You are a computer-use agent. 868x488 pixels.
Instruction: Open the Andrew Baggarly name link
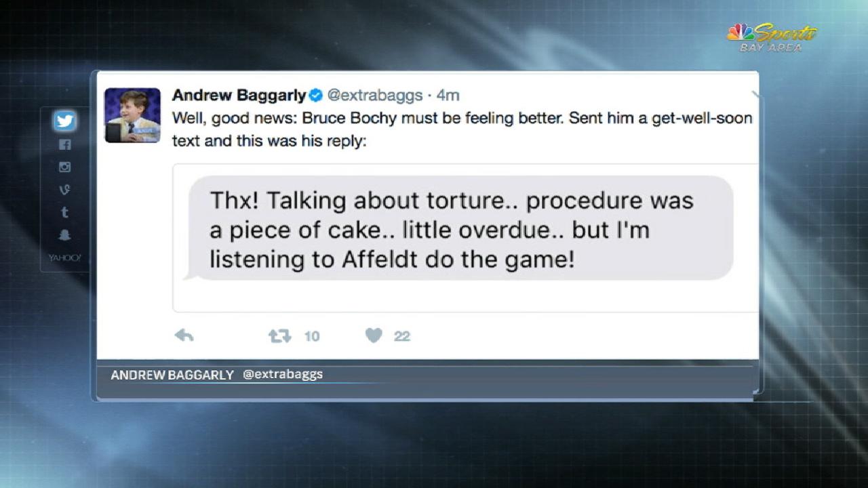tap(239, 95)
